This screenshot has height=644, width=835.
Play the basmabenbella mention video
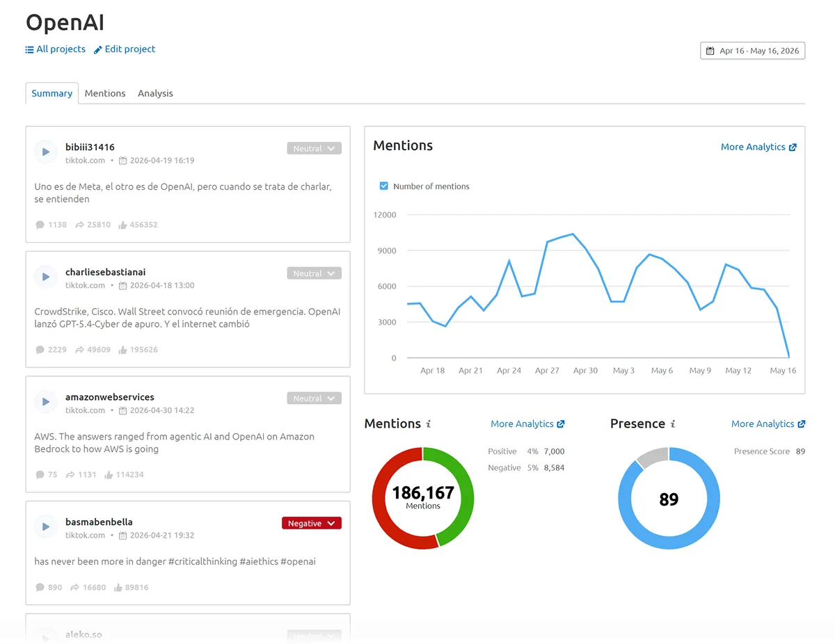(46, 526)
